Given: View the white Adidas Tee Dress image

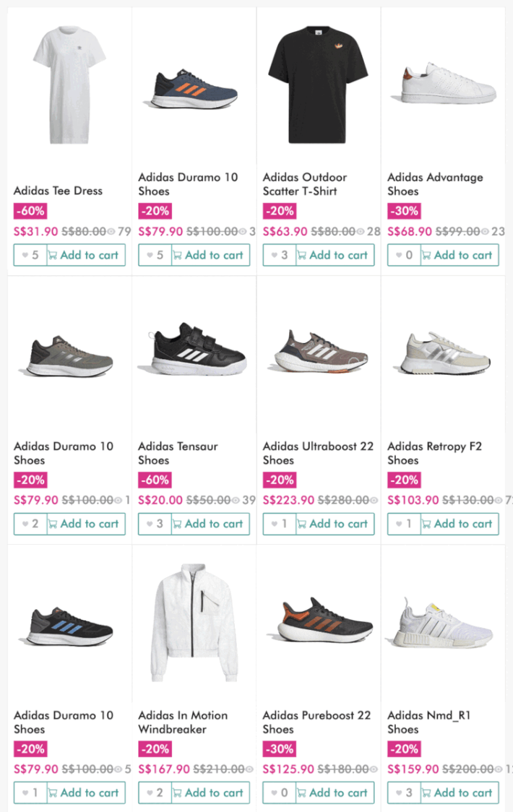Looking at the screenshot, I should [69, 82].
